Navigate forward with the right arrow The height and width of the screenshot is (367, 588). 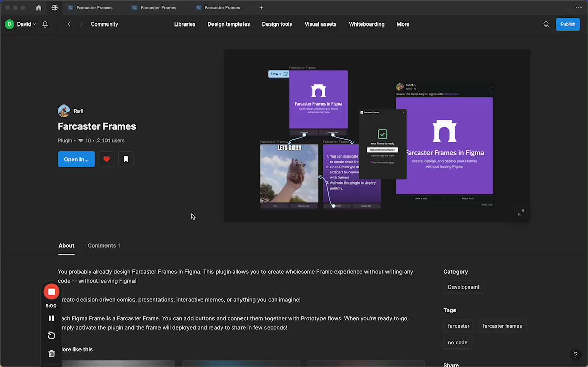click(81, 24)
